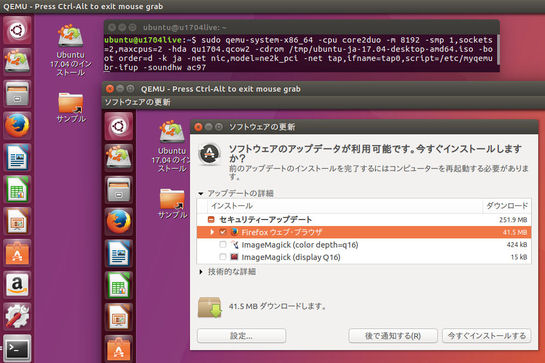Click the software updater icon in dialog
The width and height of the screenshot is (545, 363).
[x=209, y=154]
